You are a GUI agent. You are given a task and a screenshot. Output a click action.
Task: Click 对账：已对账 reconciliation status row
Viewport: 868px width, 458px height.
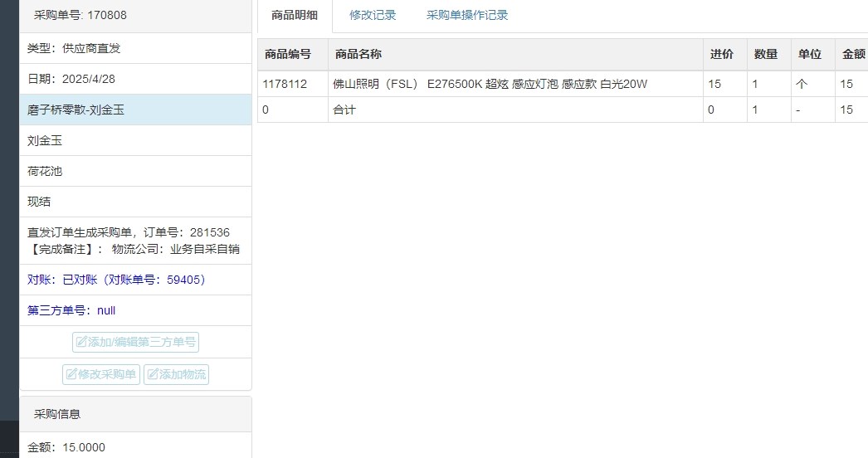[135, 280]
